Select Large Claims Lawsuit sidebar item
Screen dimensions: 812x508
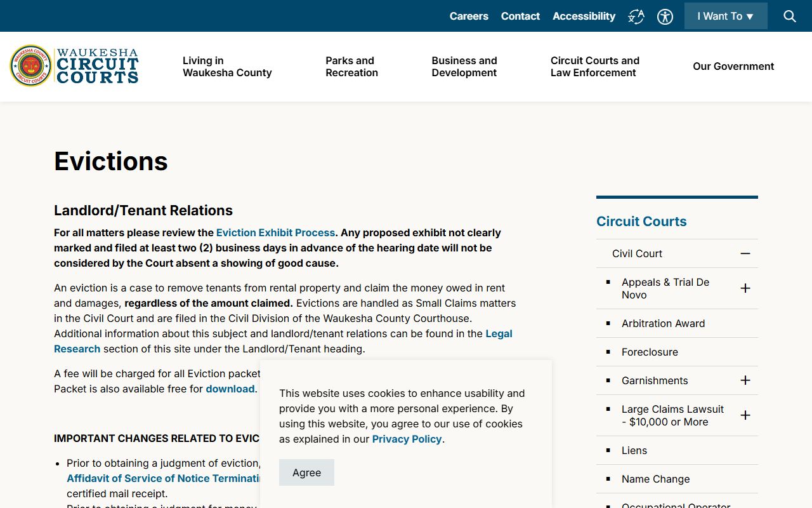(672, 415)
